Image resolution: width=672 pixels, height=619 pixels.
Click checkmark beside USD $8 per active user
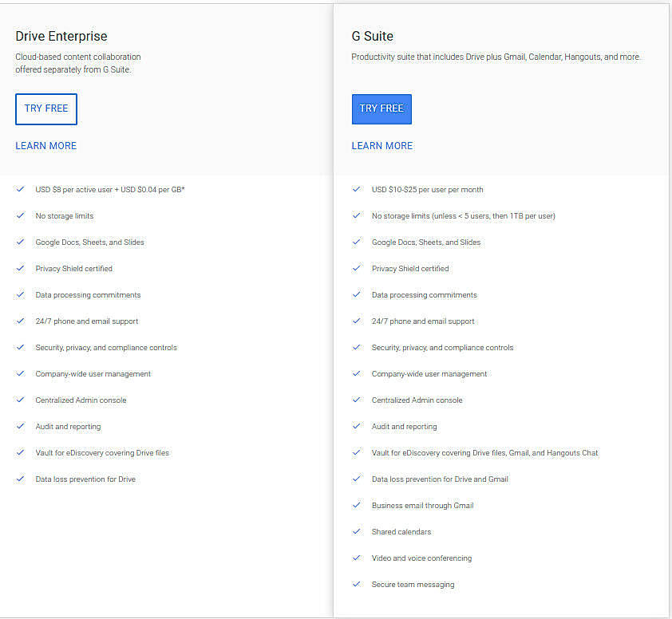[21, 190]
